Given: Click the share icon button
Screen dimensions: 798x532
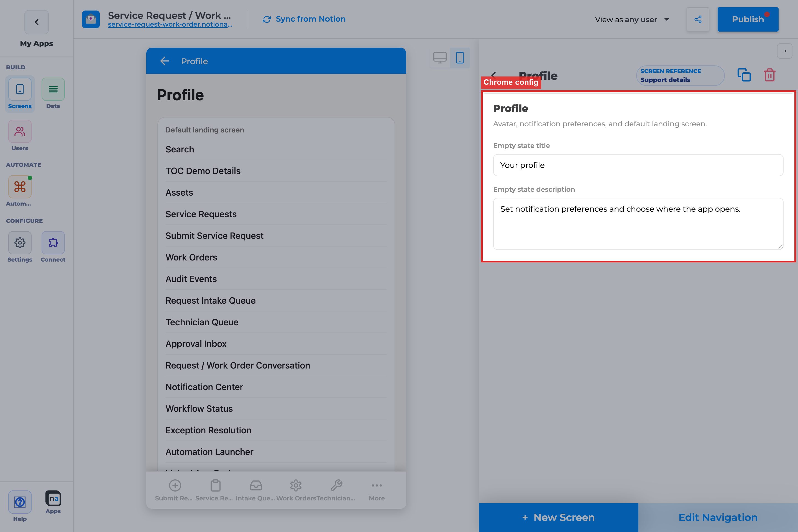Looking at the screenshot, I should coord(698,19).
